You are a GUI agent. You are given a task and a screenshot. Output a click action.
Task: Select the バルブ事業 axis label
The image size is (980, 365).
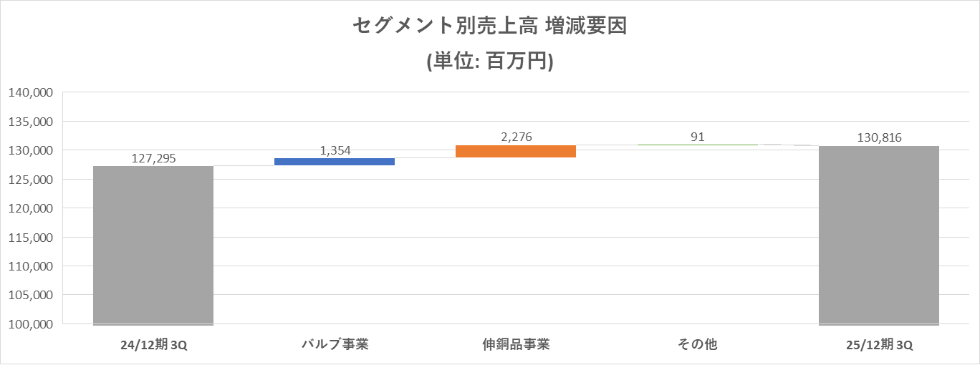coord(335,344)
